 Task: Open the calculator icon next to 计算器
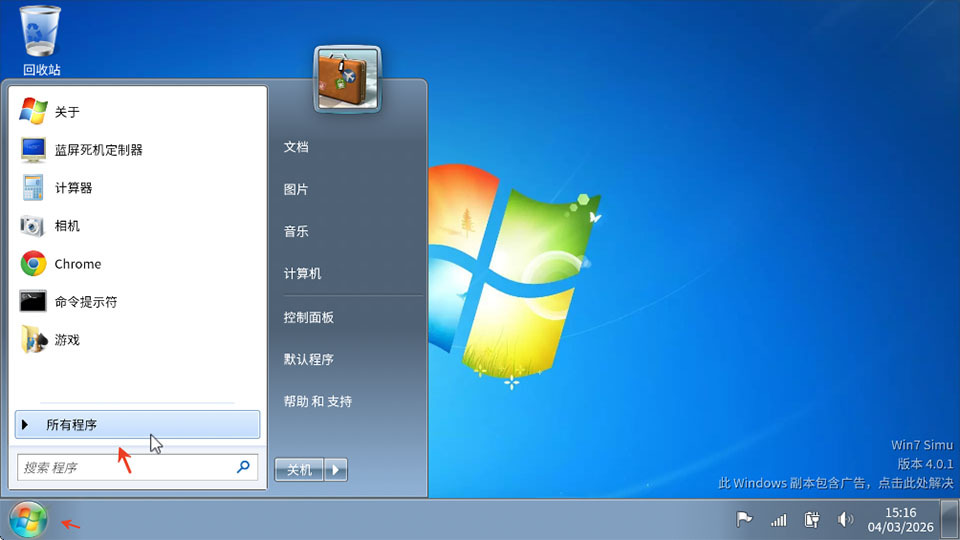click(x=33, y=188)
